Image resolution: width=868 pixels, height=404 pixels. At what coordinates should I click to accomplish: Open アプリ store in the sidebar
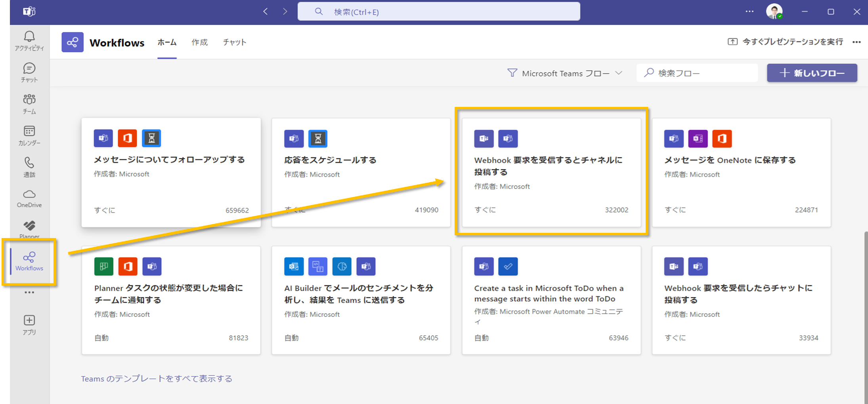29,325
